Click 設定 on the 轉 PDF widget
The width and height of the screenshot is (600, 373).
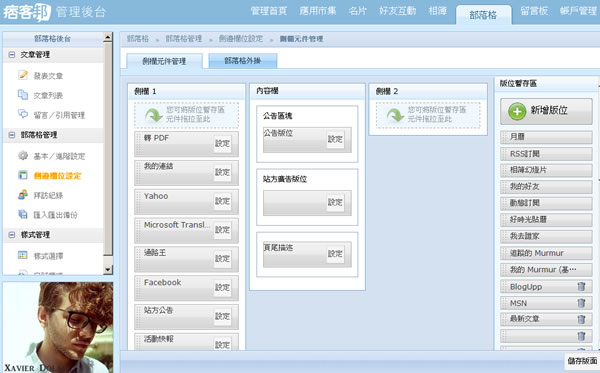[222, 143]
